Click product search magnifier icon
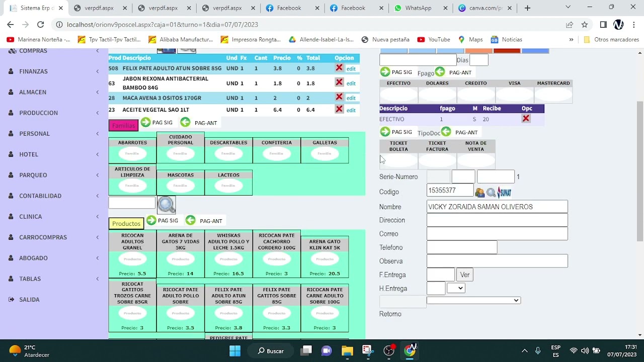This screenshot has height=362, width=644. [x=166, y=204]
